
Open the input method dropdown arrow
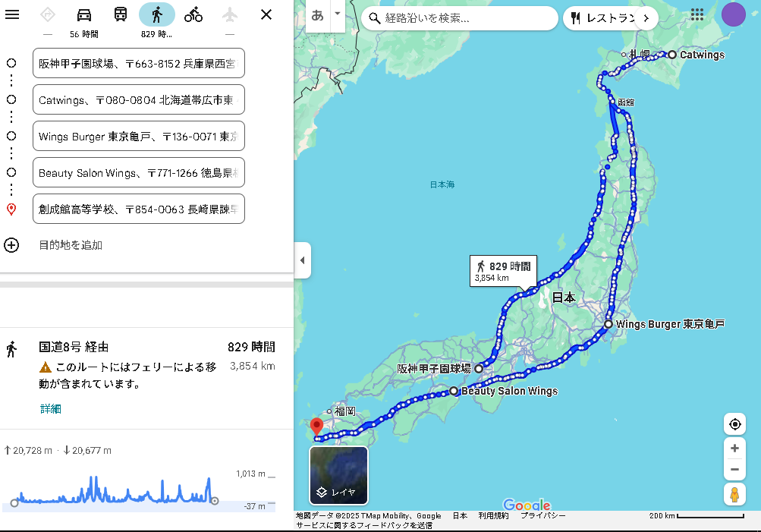point(338,14)
